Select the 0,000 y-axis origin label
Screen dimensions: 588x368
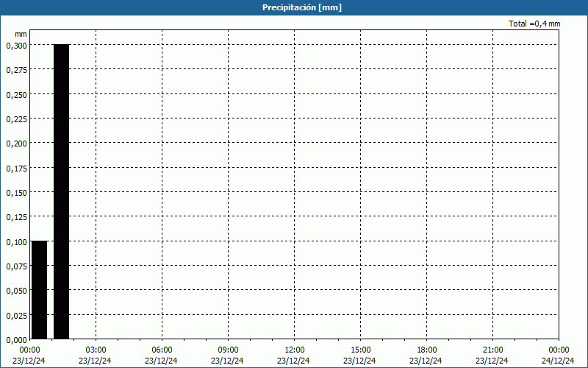click(x=16, y=339)
